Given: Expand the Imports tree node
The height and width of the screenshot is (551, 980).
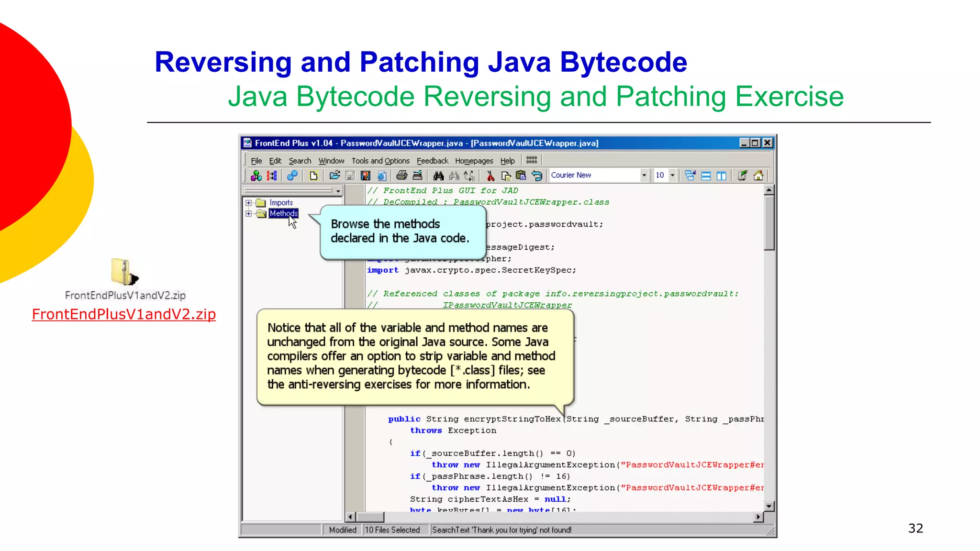Looking at the screenshot, I should point(248,203).
